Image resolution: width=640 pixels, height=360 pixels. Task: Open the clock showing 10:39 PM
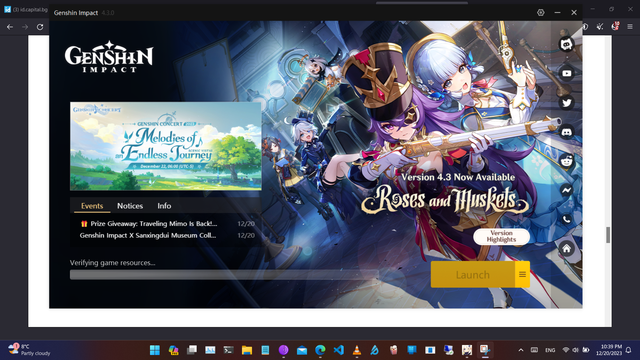click(x=609, y=350)
